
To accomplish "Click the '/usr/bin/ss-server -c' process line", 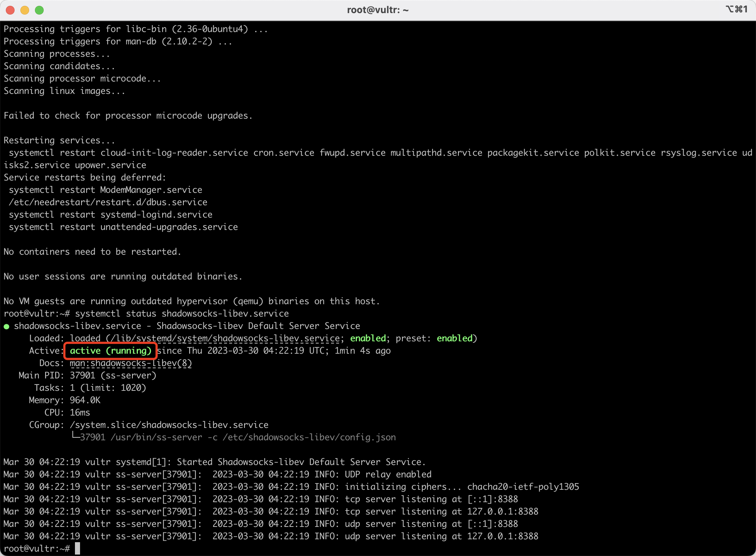I will pyautogui.click(x=238, y=437).
